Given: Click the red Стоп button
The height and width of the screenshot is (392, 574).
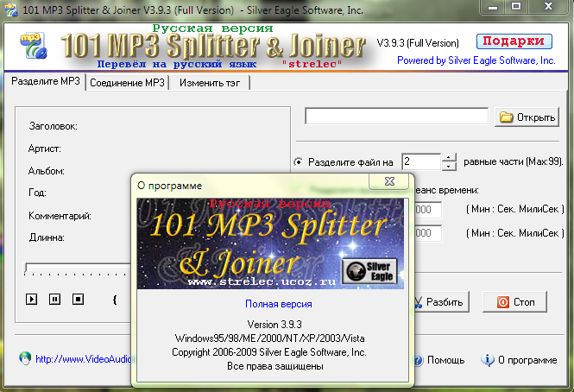Looking at the screenshot, I should coord(515,302).
